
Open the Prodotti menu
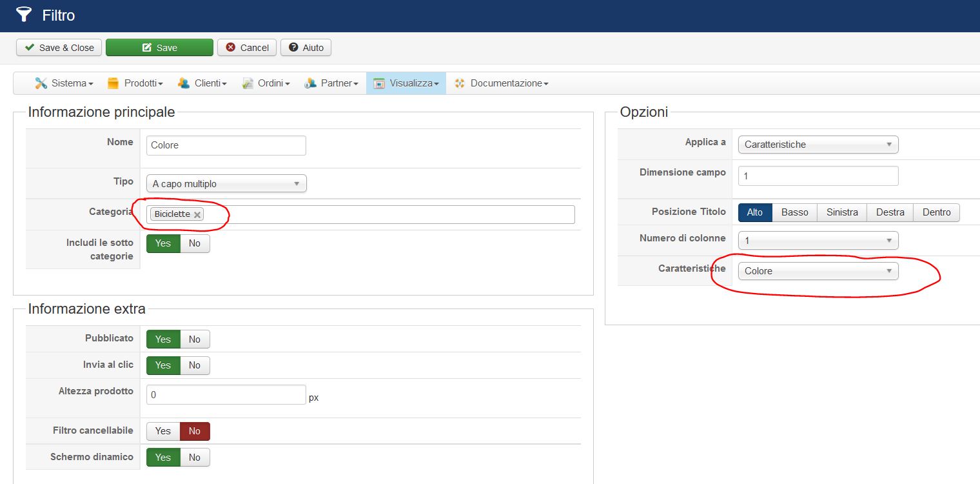(135, 83)
